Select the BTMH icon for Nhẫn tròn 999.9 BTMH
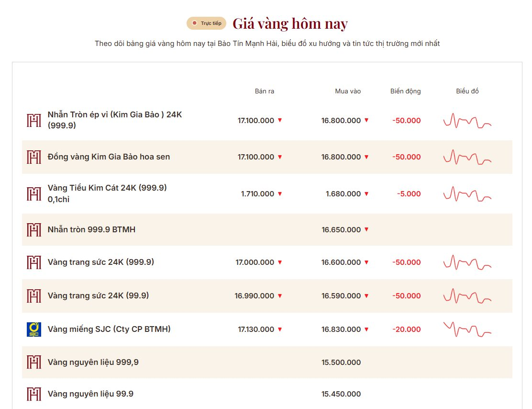 click(x=33, y=229)
